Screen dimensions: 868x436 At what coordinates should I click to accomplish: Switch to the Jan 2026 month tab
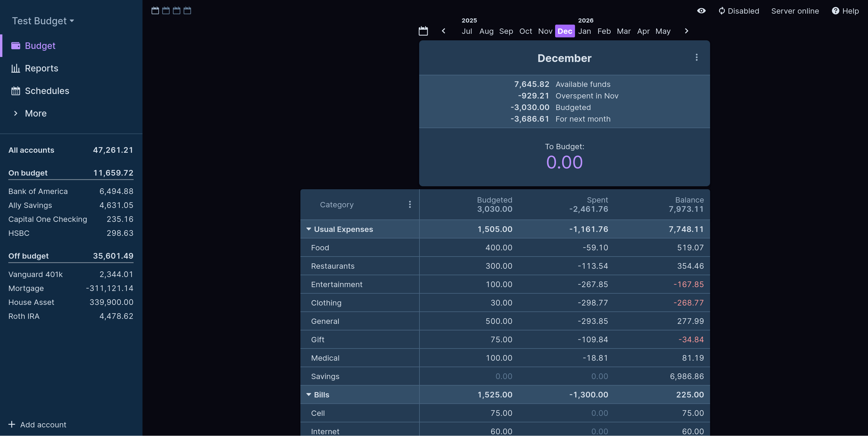point(585,31)
